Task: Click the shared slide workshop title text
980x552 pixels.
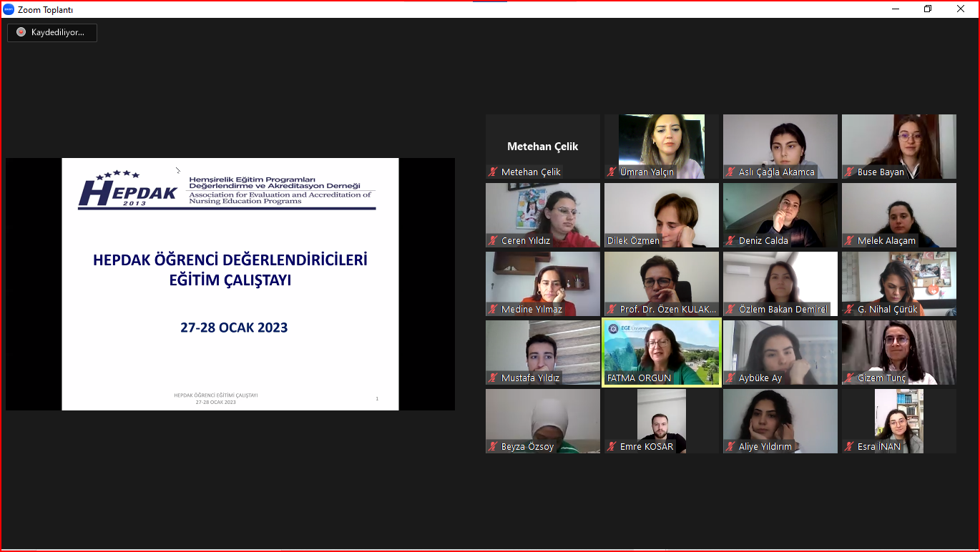Action: click(x=230, y=270)
